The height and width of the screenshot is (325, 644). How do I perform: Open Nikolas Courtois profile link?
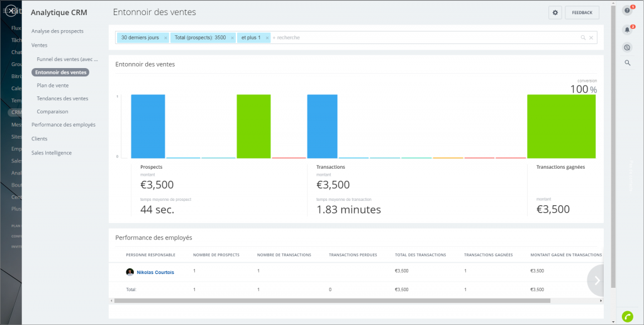coord(155,272)
